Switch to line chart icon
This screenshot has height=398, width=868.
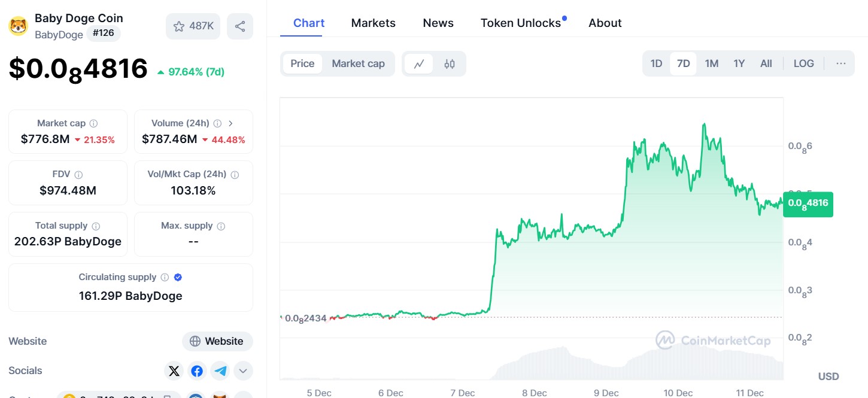point(419,63)
